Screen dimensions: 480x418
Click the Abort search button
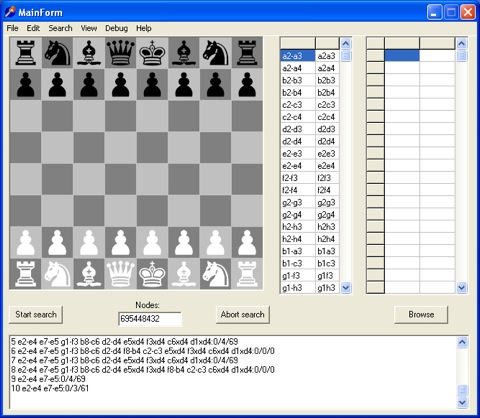[x=243, y=315]
